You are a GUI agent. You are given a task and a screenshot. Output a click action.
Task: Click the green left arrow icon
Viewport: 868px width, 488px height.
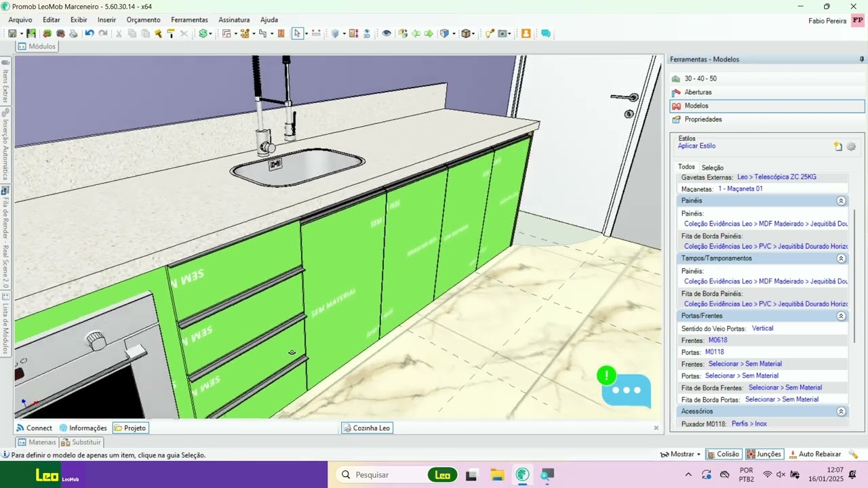(416, 33)
